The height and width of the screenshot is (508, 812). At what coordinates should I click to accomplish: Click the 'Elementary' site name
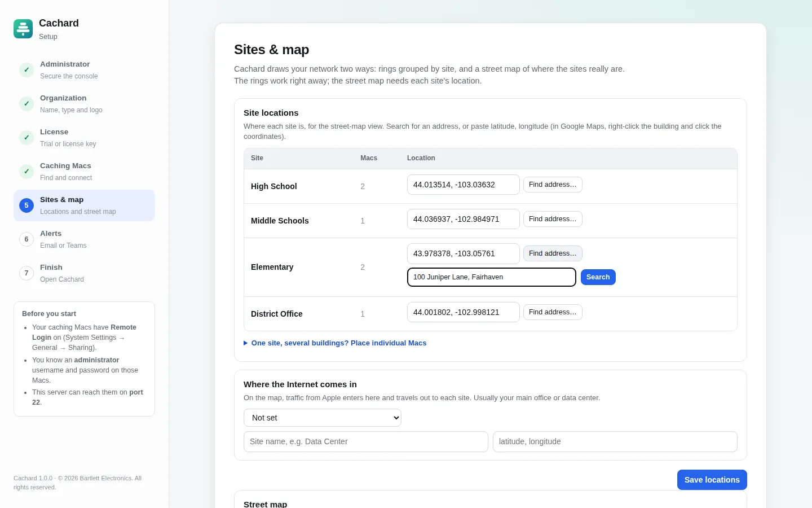pyautogui.click(x=272, y=267)
